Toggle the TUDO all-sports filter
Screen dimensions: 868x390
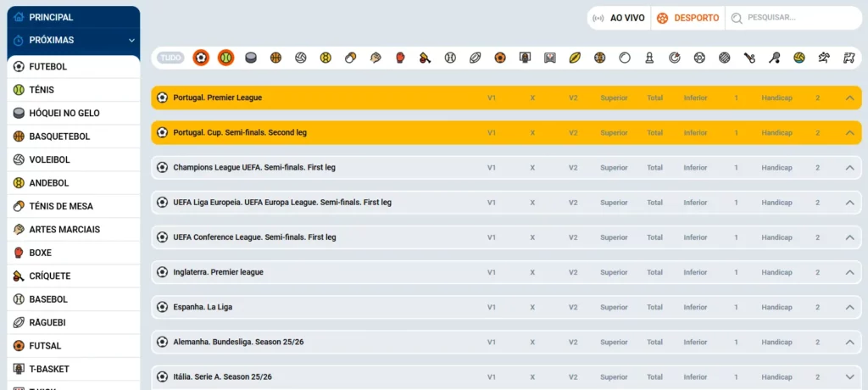pos(170,58)
